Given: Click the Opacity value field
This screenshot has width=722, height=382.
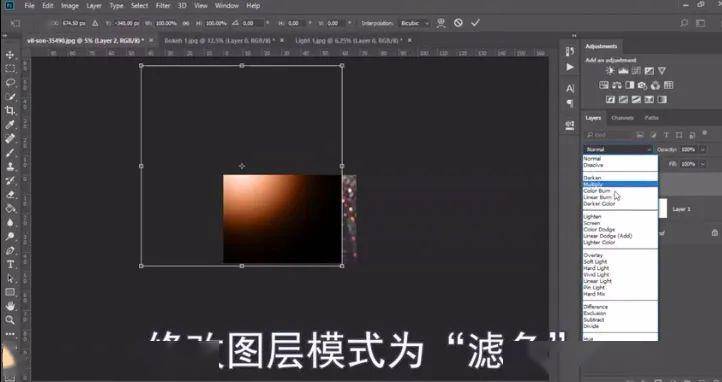Looking at the screenshot, I should click(688, 149).
